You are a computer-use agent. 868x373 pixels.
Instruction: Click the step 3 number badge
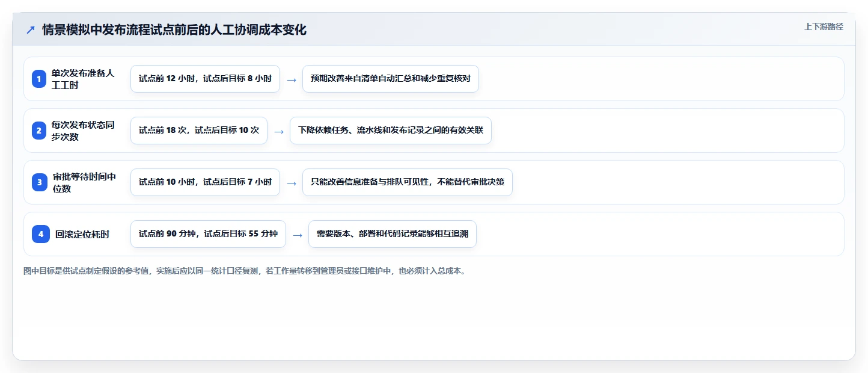point(40,182)
